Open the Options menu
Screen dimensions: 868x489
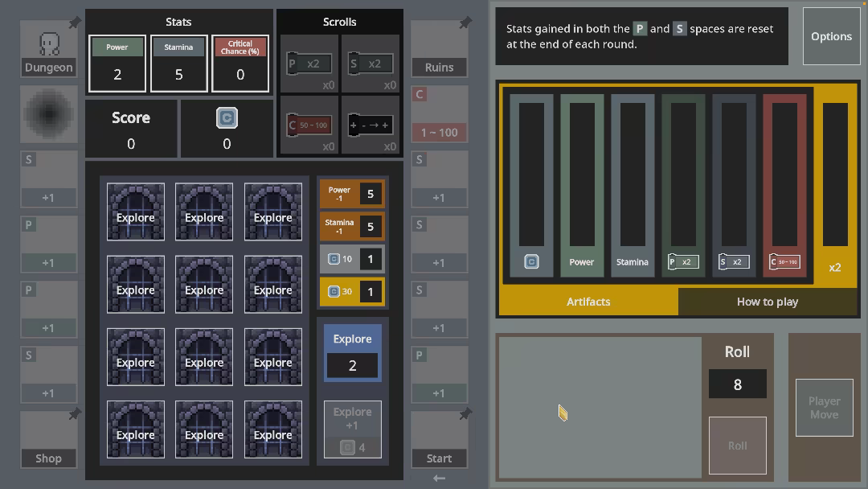click(x=832, y=36)
